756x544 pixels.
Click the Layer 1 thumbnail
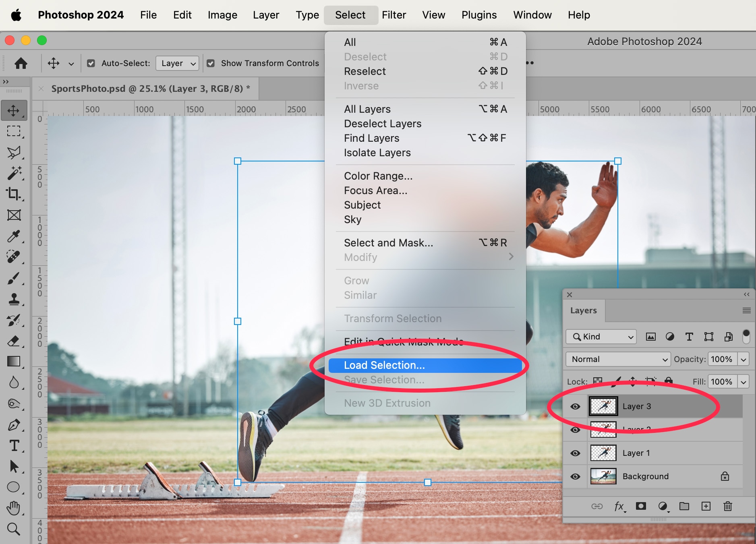(603, 453)
